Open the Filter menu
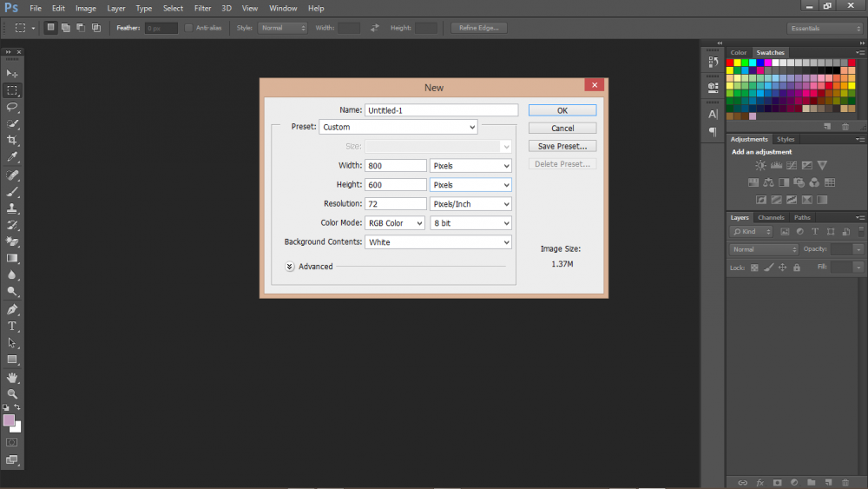 point(202,9)
